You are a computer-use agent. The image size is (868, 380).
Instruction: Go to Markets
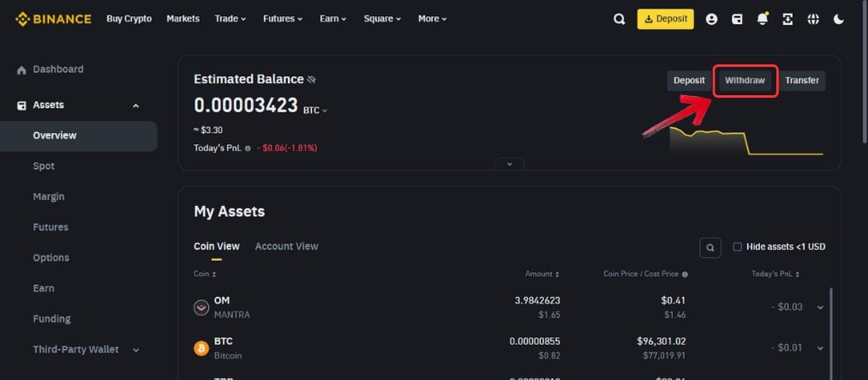click(183, 19)
